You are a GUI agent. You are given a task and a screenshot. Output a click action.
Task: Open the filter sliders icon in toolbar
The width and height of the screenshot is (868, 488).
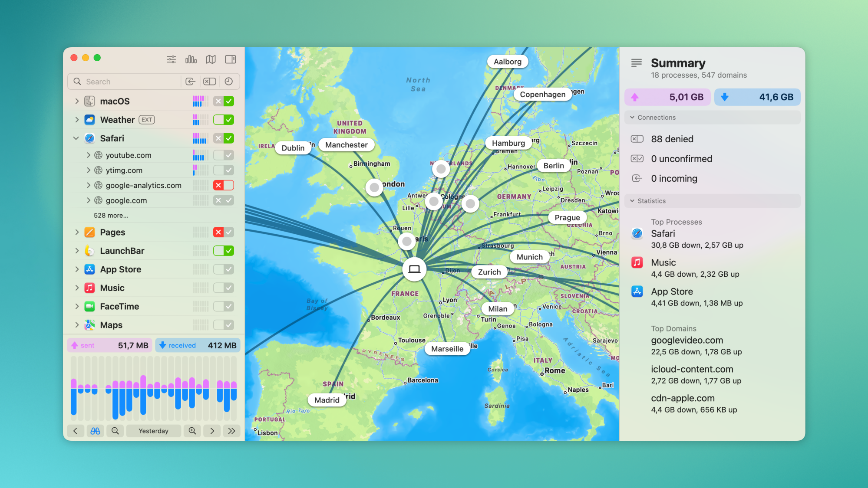click(172, 59)
